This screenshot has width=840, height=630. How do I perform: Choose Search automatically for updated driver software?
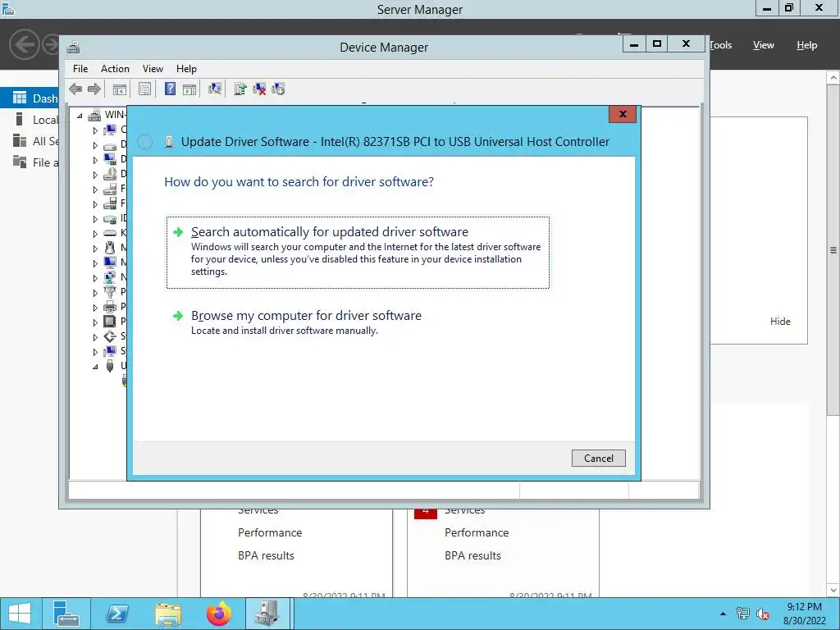coord(358,253)
